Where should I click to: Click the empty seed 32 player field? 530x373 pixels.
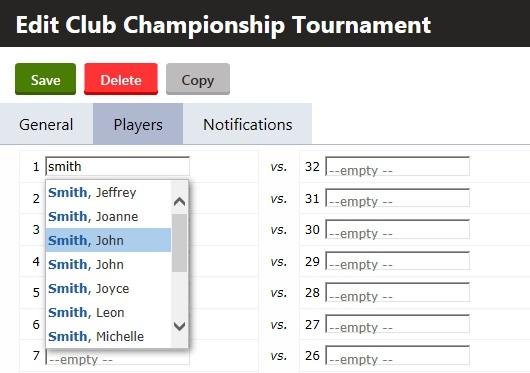[398, 166]
